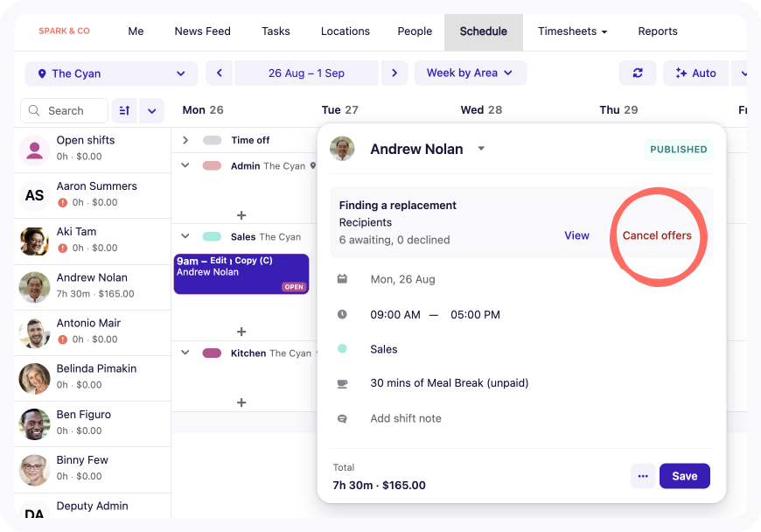The image size is (761, 532).
Task: Click the Sales teal color swatch
Action: point(212,236)
